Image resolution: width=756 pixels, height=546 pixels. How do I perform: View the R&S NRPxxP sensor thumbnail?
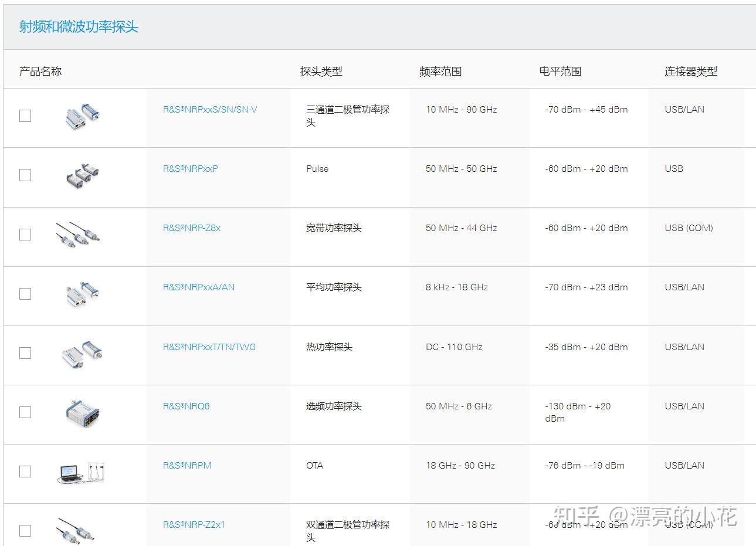(x=82, y=175)
